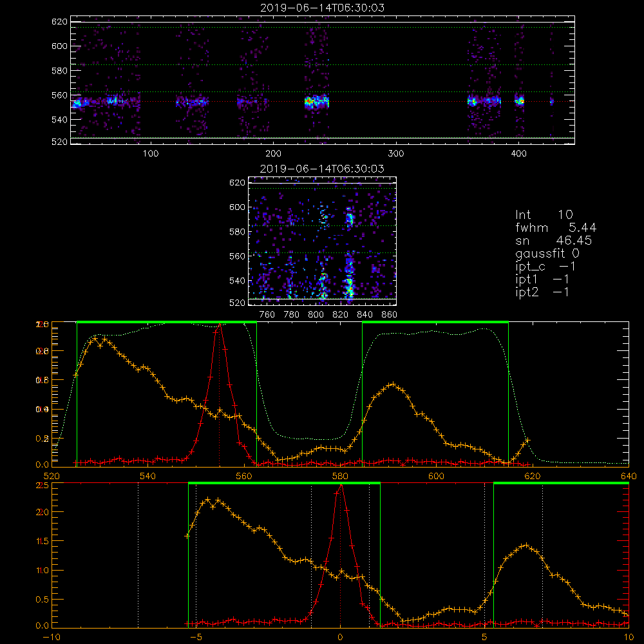The width and height of the screenshot is (644, 644).
Task: Click the orange curve peak near 591 in the middle plot
Action: click(393, 384)
